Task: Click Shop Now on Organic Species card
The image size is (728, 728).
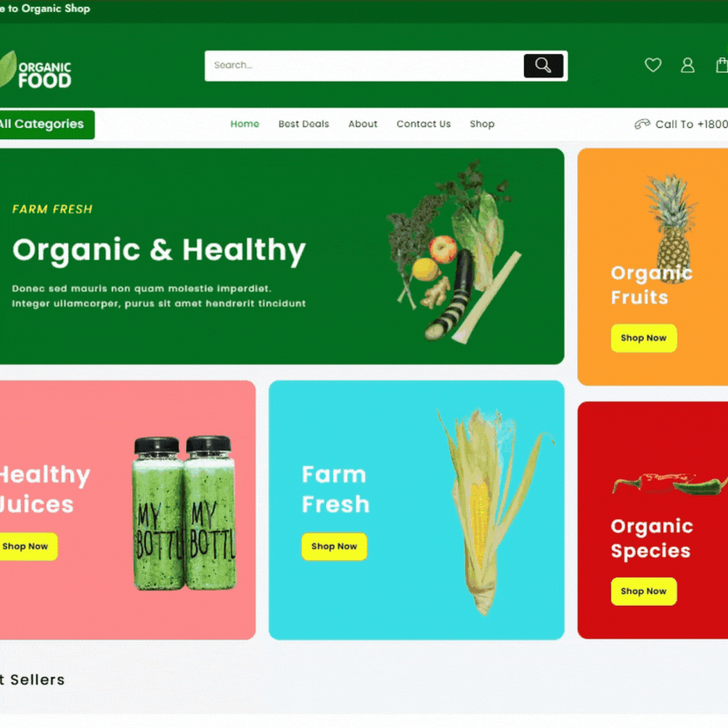Action: (644, 591)
